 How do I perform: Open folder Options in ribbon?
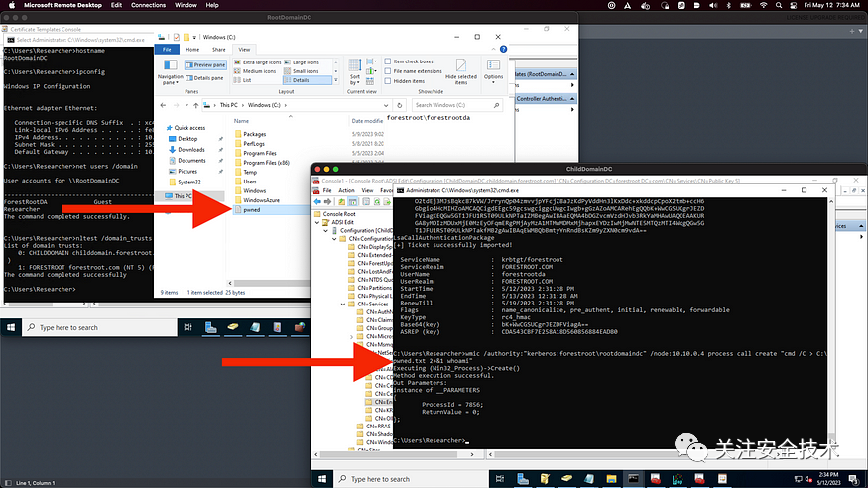click(493, 70)
